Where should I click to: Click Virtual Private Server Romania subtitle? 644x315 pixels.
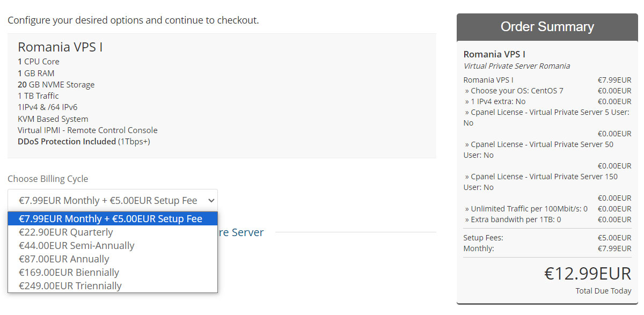click(516, 66)
